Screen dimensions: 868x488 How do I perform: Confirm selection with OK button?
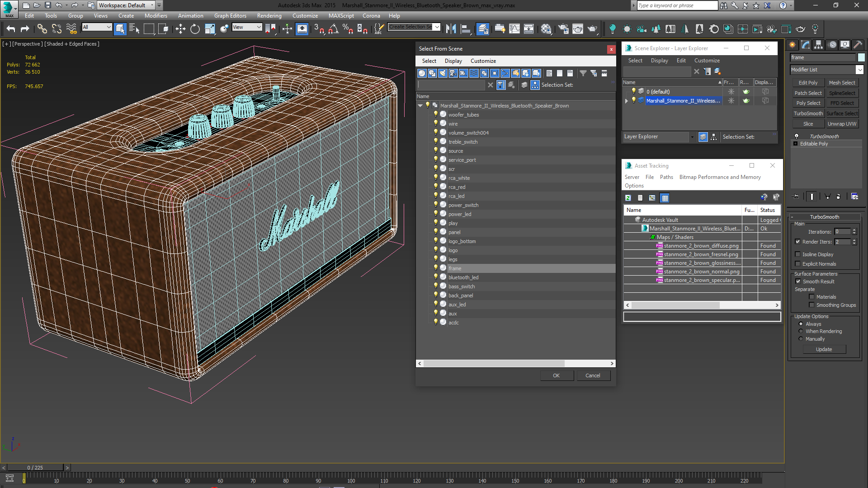[x=556, y=375]
